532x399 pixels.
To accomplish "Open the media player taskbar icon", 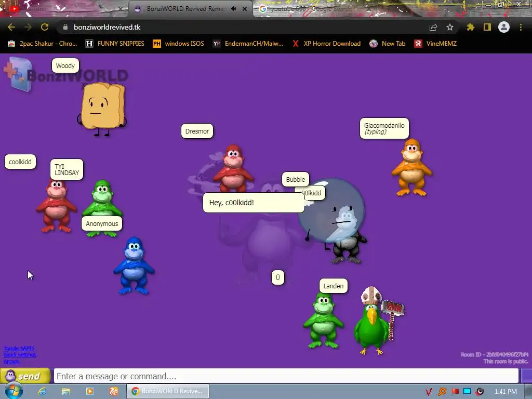I will [89, 391].
